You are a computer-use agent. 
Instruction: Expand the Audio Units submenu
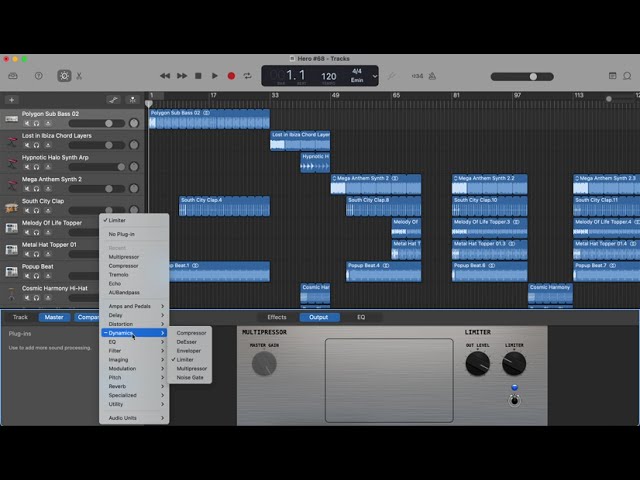(134, 418)
